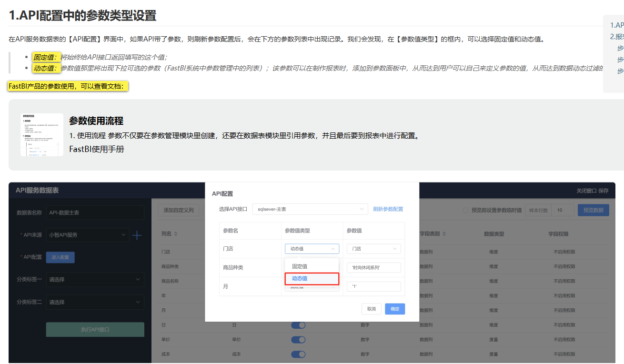Click the sort arrows next to 字段类别
The width and height of the screenshot is (624, 364).
coord(444,234)
